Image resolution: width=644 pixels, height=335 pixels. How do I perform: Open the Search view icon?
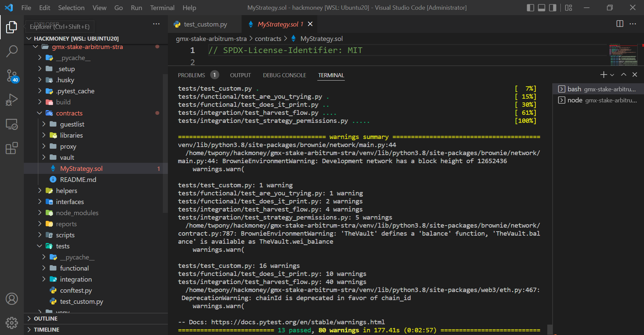coord(12,51)
